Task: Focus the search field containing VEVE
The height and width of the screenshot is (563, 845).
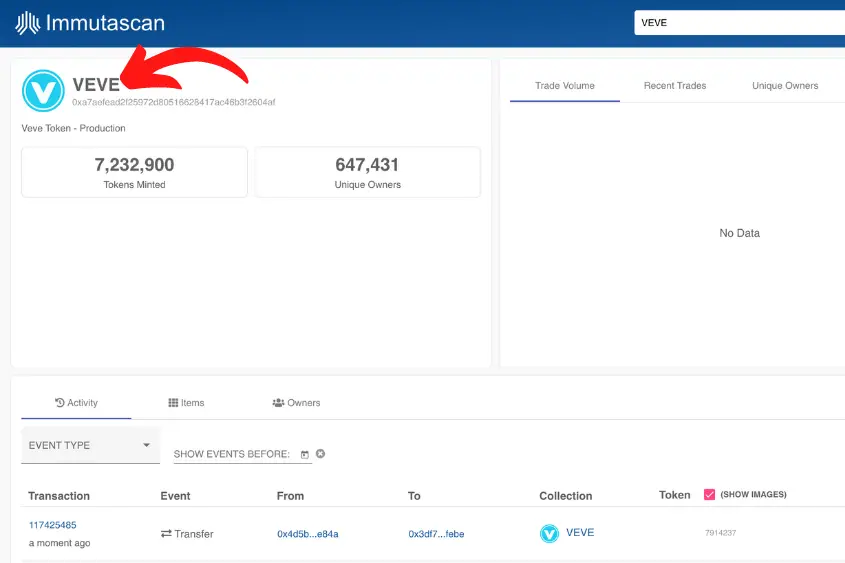Action: (x=739, y=23)
